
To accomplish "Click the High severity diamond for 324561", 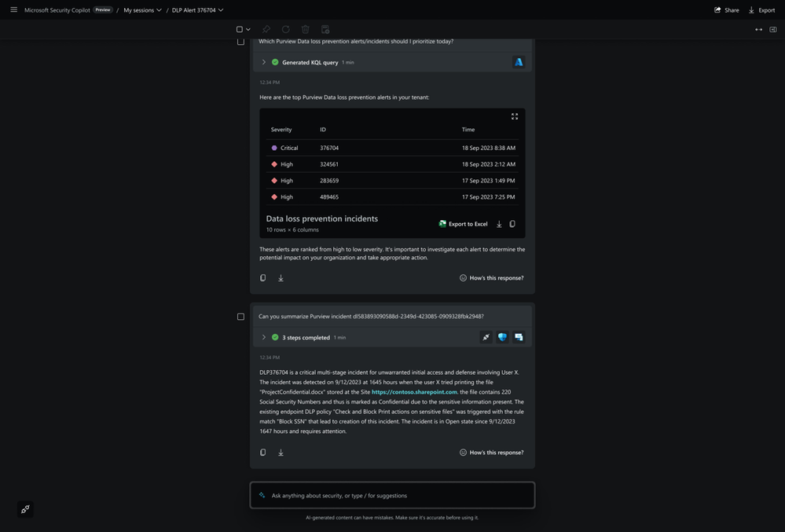I will pos(274,164).
